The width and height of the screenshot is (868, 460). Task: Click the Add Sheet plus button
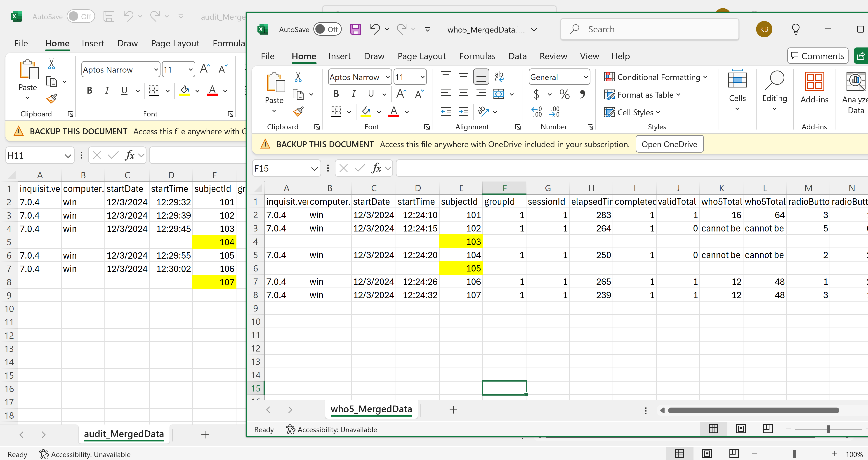coord(453,409)
